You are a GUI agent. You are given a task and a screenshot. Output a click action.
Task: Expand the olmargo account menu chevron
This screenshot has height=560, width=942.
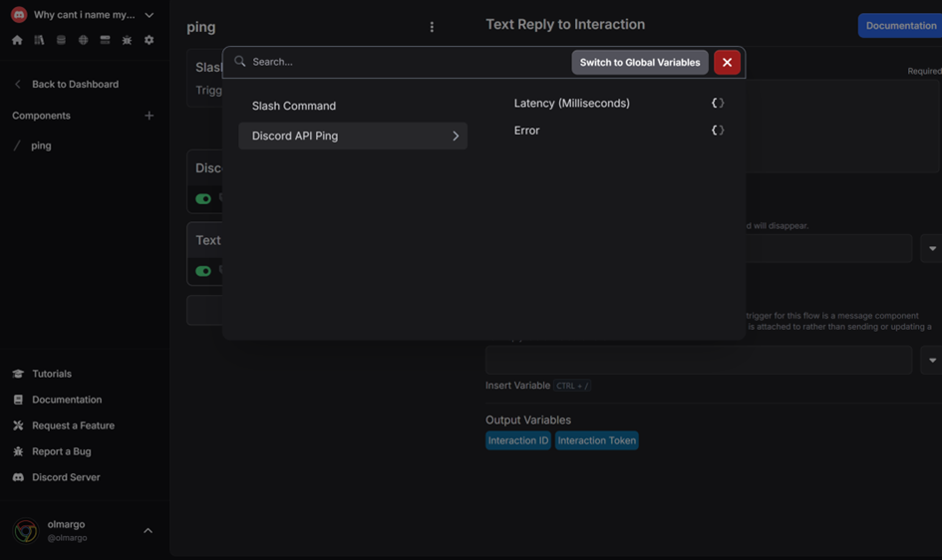point(148,530)
